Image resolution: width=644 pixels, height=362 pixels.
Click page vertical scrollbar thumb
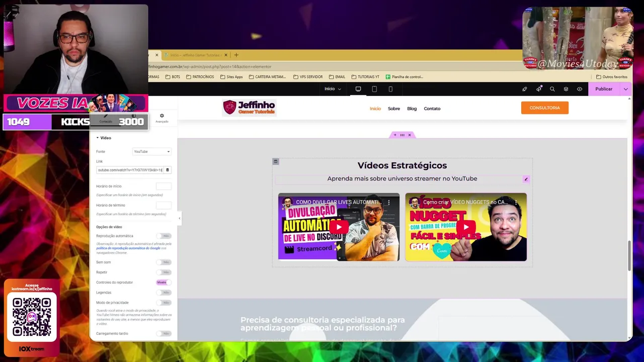pos(629,255)
